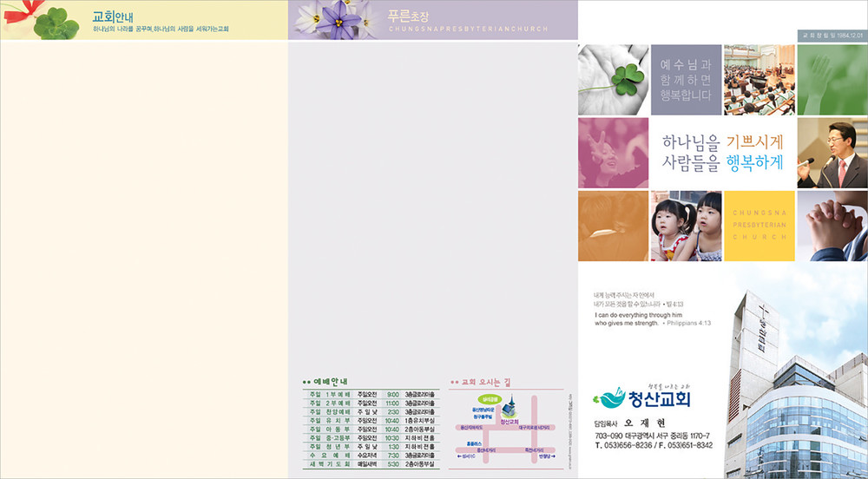Click the 청산교회 green logo emblem
This screenshot has height=479, width=868.
(609, 398)
